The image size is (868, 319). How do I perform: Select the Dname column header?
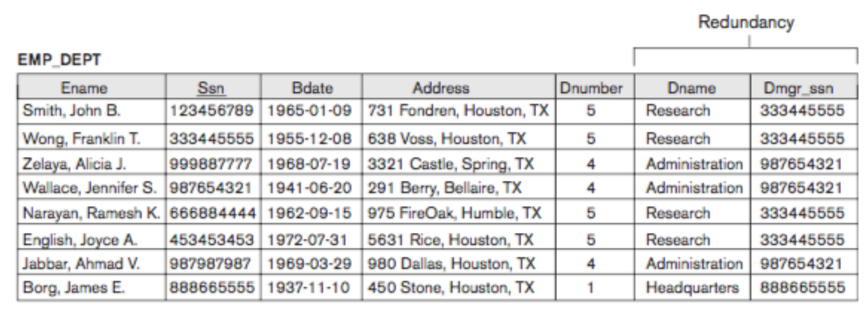click(692, 88)
